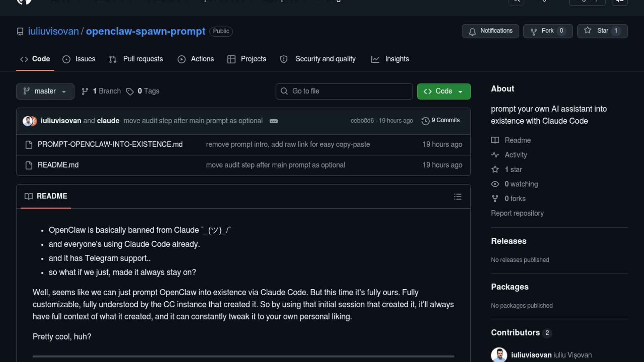Click the Report repository link
The height and width of the screenshot is (362, 644).
click(x=517, y=213)
